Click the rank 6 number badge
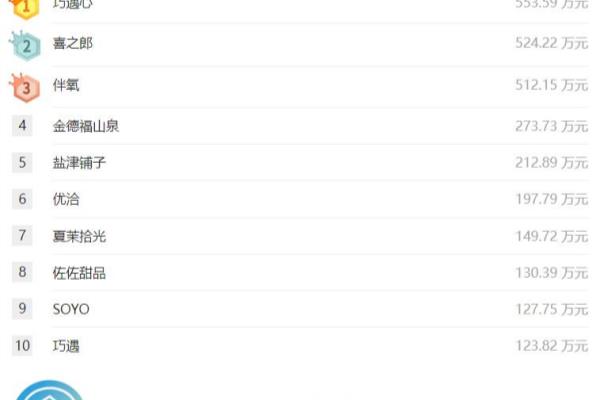Image resolution: width=600 pixels, height=400 pixels. [22, 199]
